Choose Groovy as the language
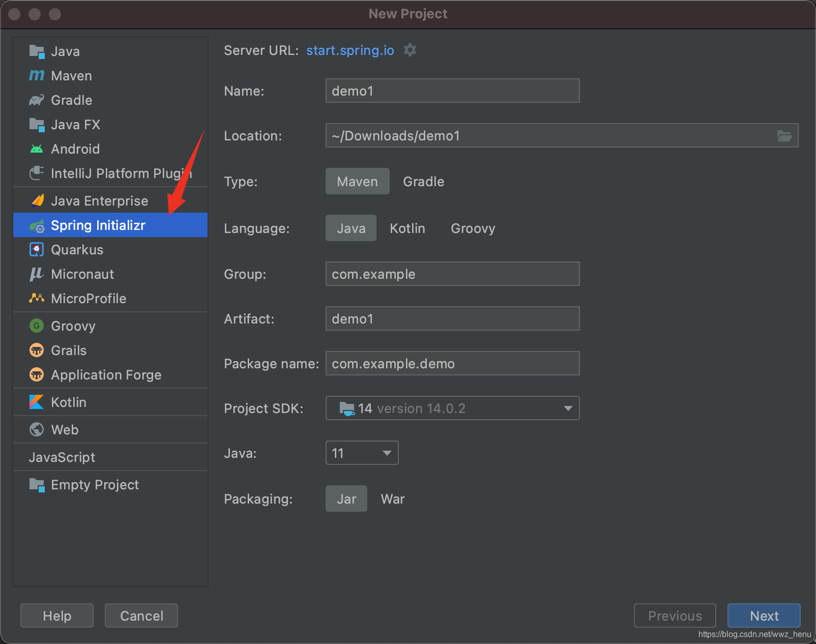The width and height of the screenshot is (816, 644). [473, 228]
